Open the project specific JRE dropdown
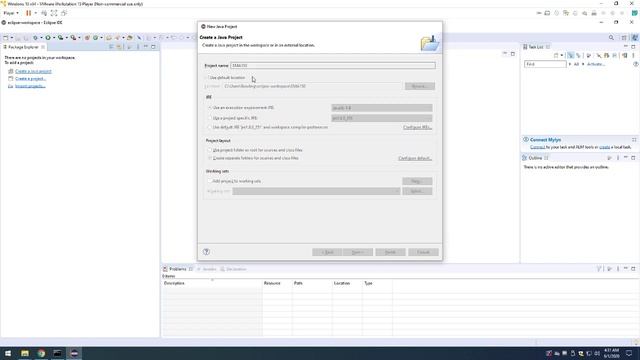640x360 pixels. (382, 118)
